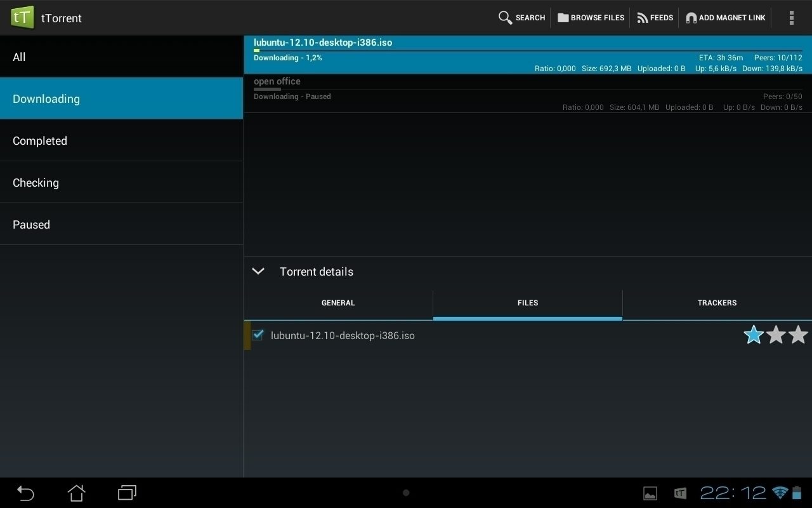Open the tTorrent notification icon in status bar
The width and height of the screenshot is (812, 508).
click(680, 493)
